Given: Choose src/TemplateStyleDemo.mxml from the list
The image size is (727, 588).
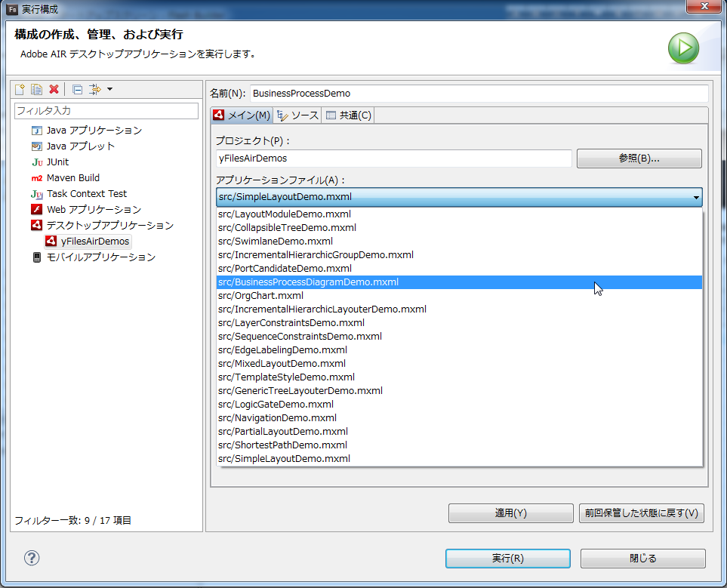Looking at the screenshot, I should click(460, 377).
